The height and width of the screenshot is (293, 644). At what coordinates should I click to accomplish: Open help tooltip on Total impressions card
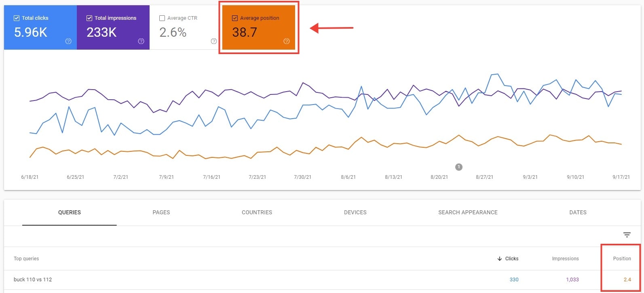[141, 41]
